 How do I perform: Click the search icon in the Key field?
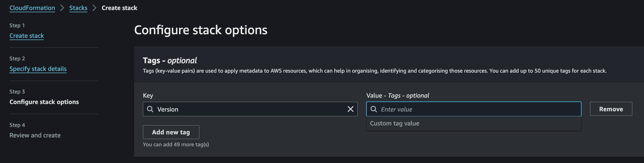[x=150, y=109]
